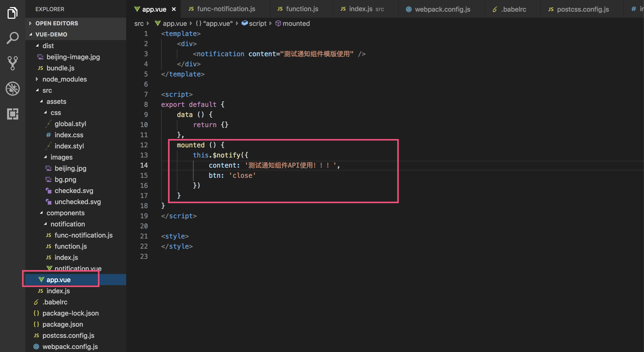
Task: Open the Debug view icon
Action: (x=12, y=89)
